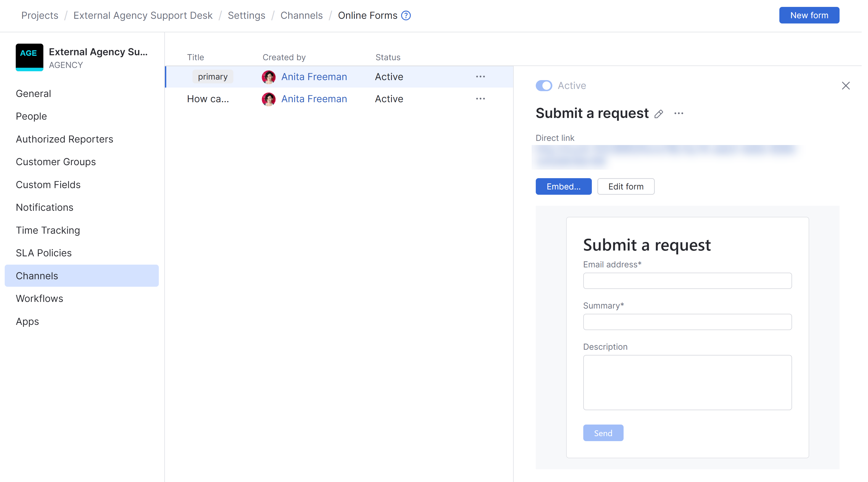868x482 pixels.
Task: Go to Projects breadcrumb
Action: click(40, 15)
